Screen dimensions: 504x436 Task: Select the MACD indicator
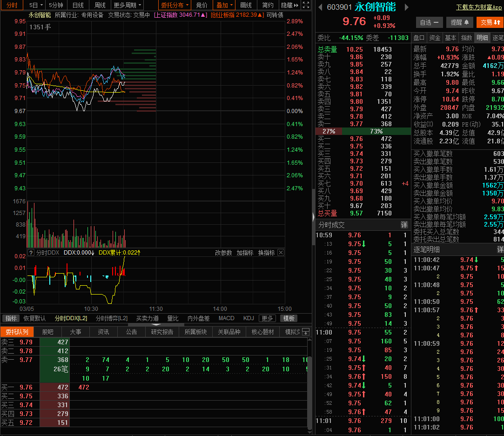[226, 318]
